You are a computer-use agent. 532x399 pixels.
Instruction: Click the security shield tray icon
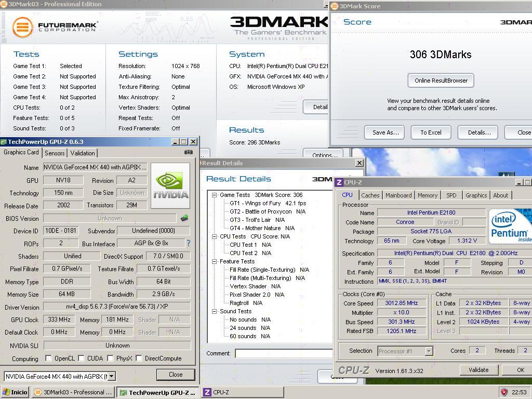pos(504,392)
